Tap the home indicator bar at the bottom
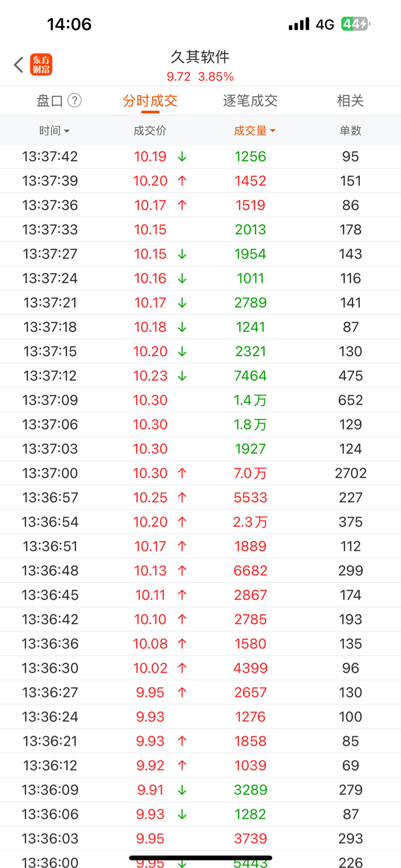Image resolution: width=401 pixels, height=868 pixels. point(200,858)
